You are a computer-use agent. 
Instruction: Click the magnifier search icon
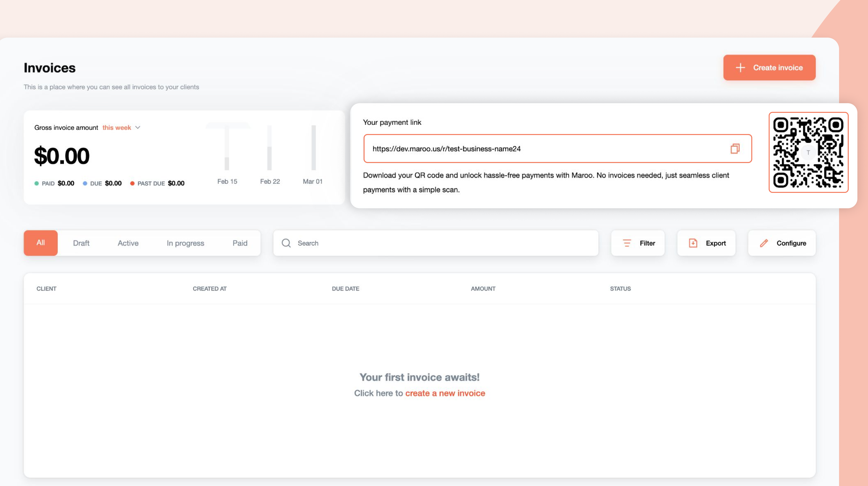[286, 243]
